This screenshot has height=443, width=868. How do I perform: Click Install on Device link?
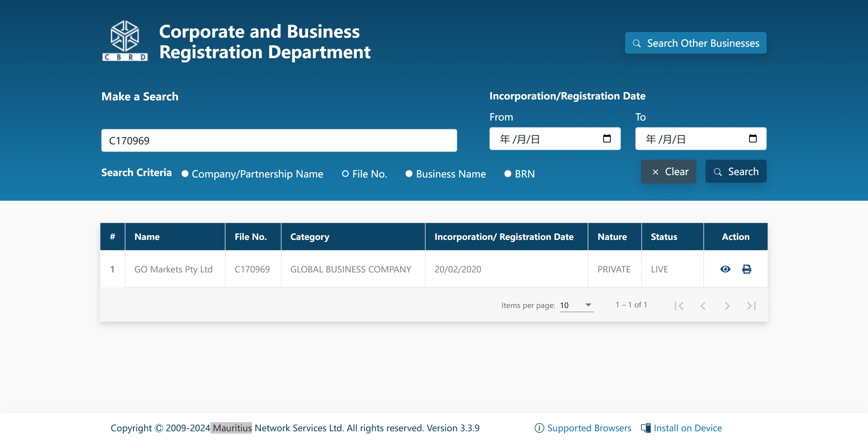pyautogui.click(x=681, y=428)
